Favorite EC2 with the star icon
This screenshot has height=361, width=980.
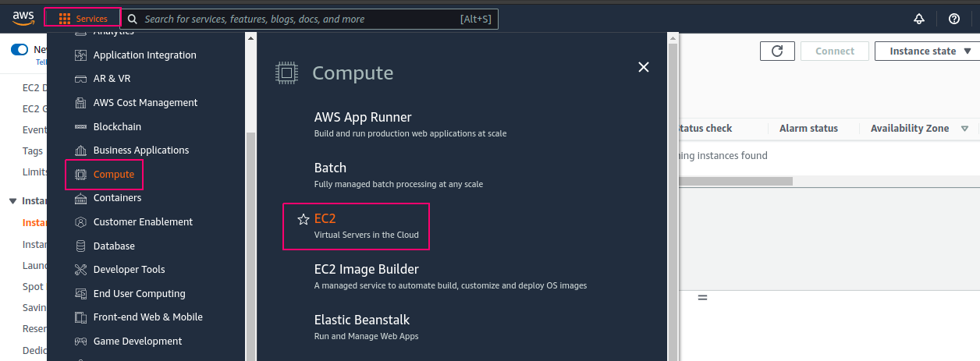[x=304, y=220]
